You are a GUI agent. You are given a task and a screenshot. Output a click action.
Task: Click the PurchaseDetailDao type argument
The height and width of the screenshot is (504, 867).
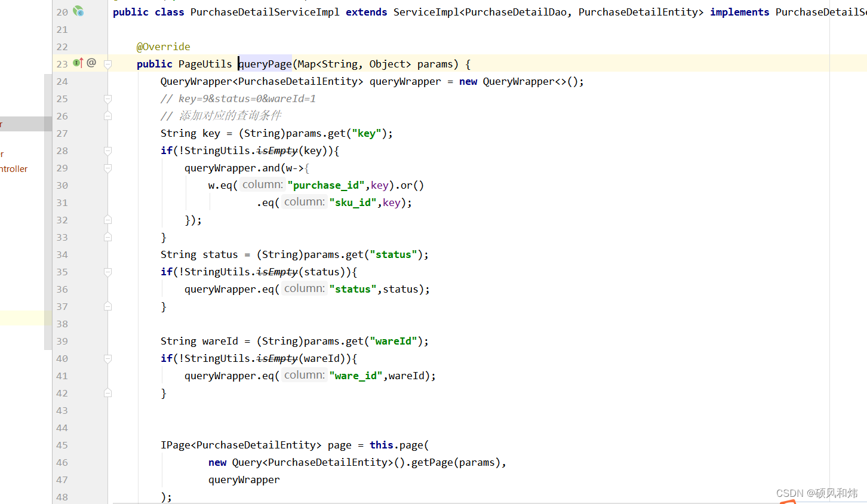click(516, 12)
